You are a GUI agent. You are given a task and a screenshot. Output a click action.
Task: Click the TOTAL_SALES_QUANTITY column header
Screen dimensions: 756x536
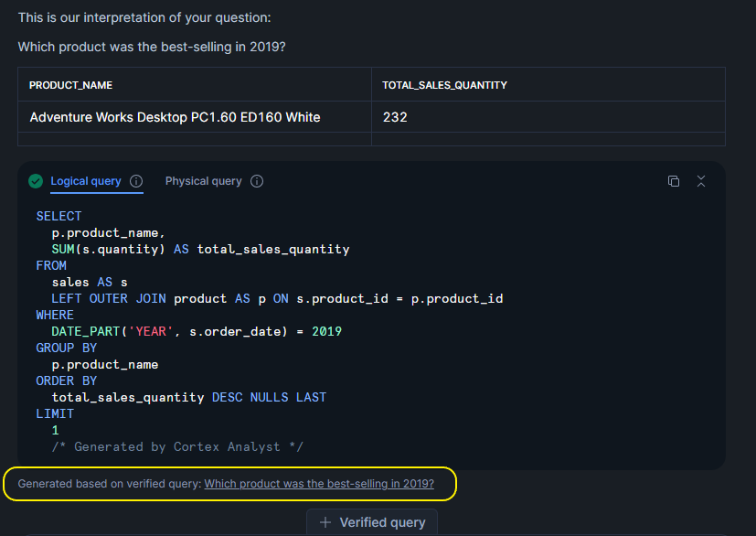445,85
